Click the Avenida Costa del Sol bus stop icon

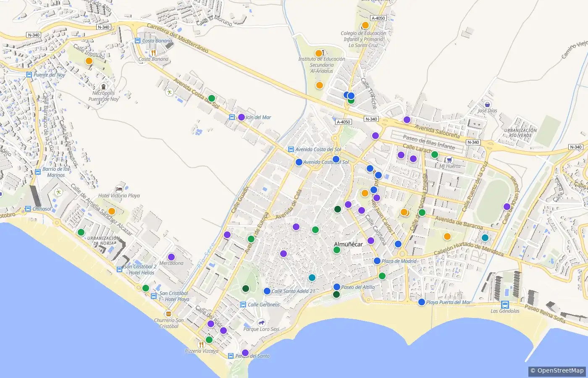point(291,149)
